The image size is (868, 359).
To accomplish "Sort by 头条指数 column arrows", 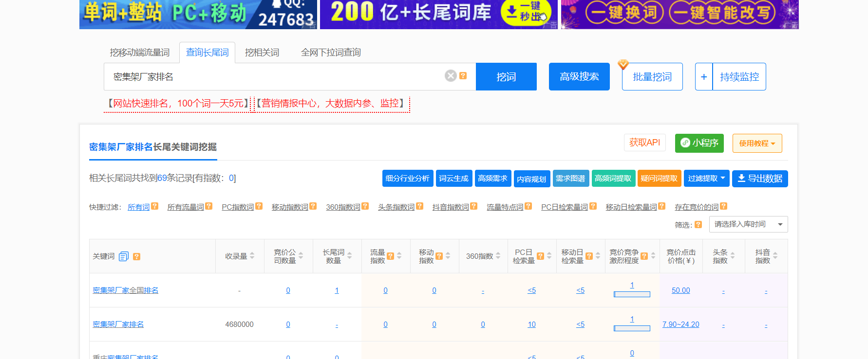I will pos(732,256).
